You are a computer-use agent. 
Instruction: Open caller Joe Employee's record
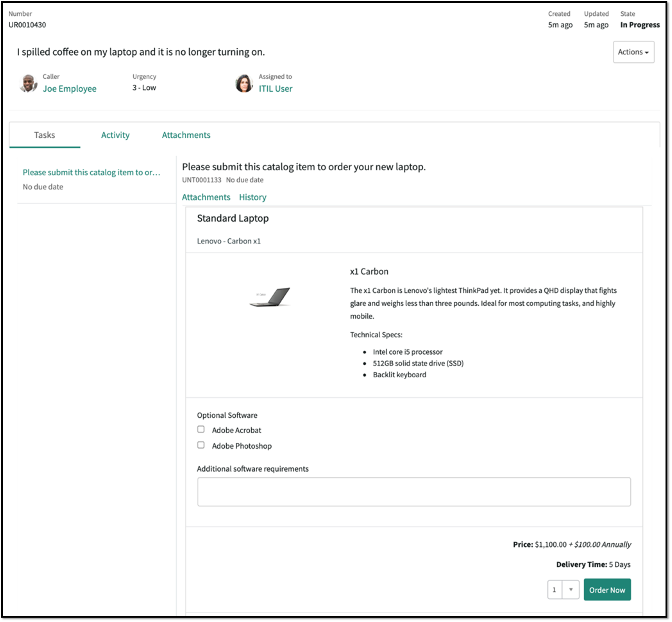(69, 89)
